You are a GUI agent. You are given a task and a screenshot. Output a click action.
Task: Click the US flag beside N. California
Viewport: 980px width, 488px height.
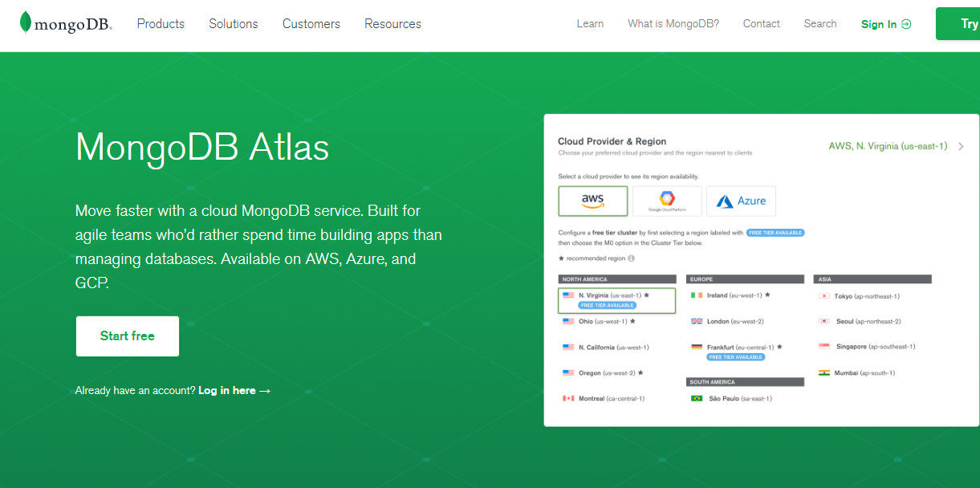(x=568, y=348)
